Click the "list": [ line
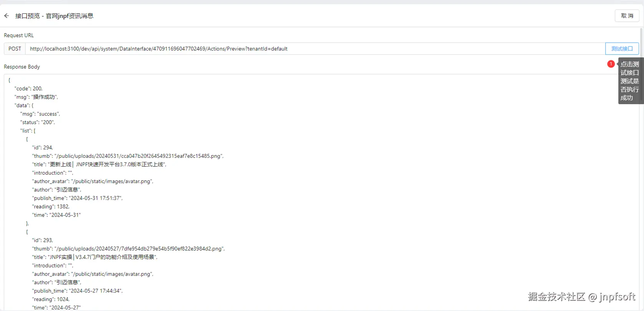Viewport: 644px width, 311px height. (28, 131)
